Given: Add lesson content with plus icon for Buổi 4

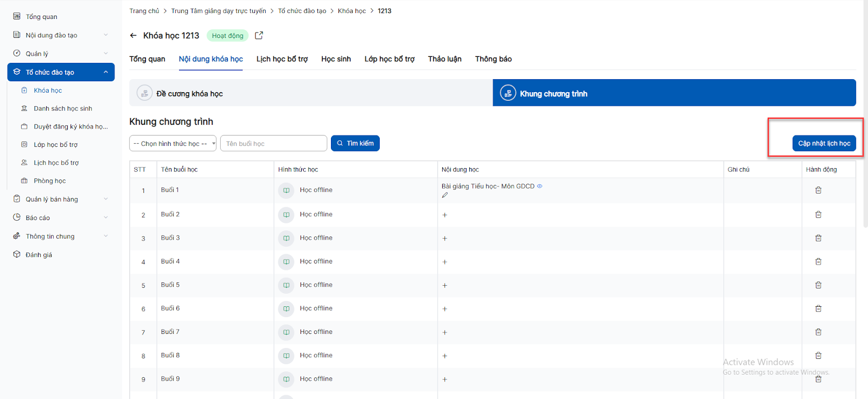Looking at the screenshot, I should [445, 262].
